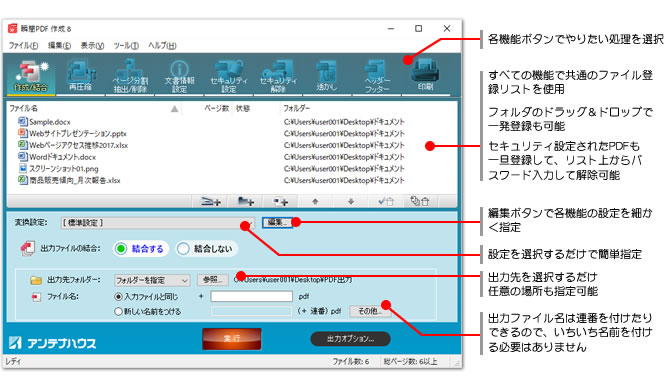Click the red 実行 button

tap(232, 339)
